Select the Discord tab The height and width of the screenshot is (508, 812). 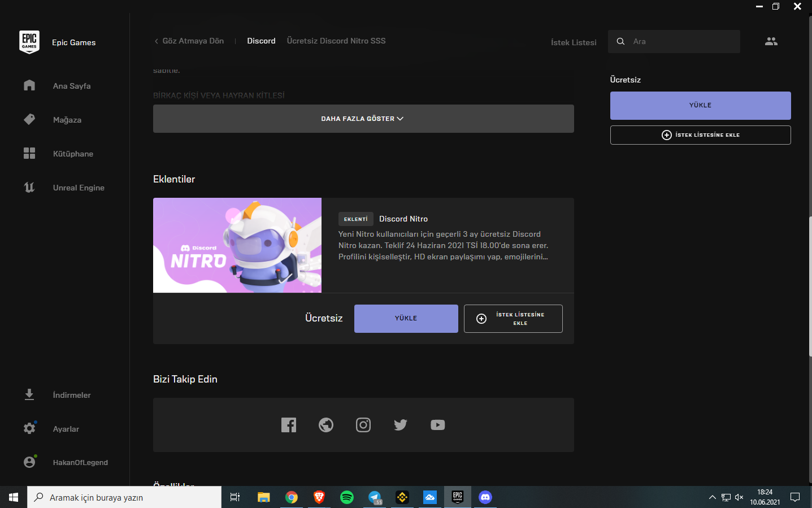[261, 41]
